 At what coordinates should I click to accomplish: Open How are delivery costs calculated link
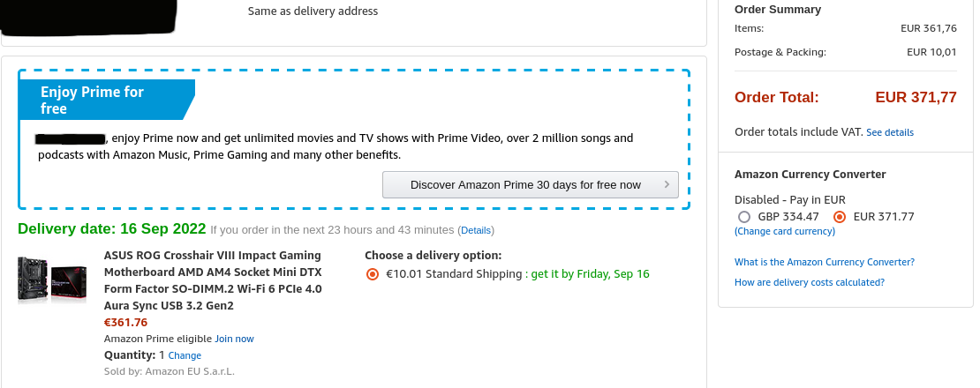tap(810, 282)
